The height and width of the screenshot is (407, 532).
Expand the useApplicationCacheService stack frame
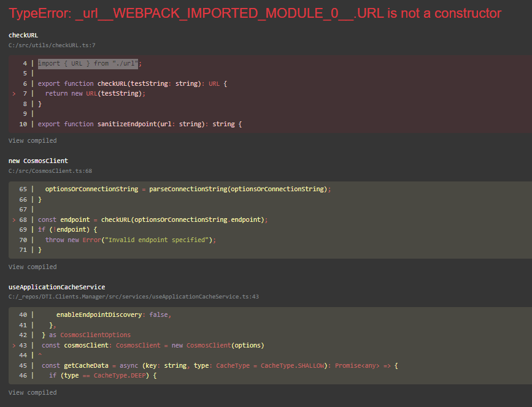(56, 286)
